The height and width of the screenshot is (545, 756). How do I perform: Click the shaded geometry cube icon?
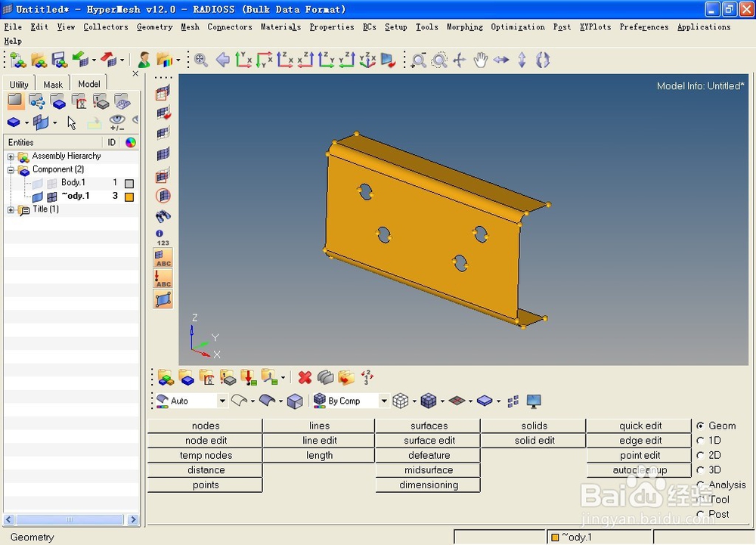click(x=295, y=401)
